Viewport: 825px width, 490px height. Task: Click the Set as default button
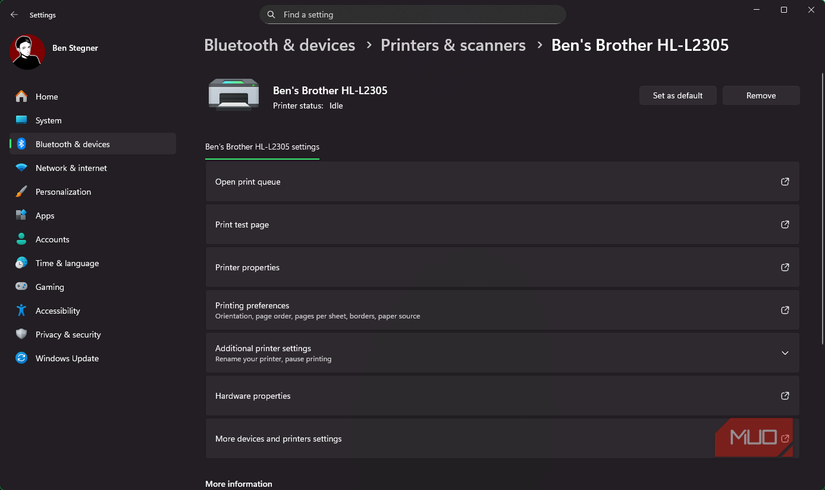coord(677,95)
